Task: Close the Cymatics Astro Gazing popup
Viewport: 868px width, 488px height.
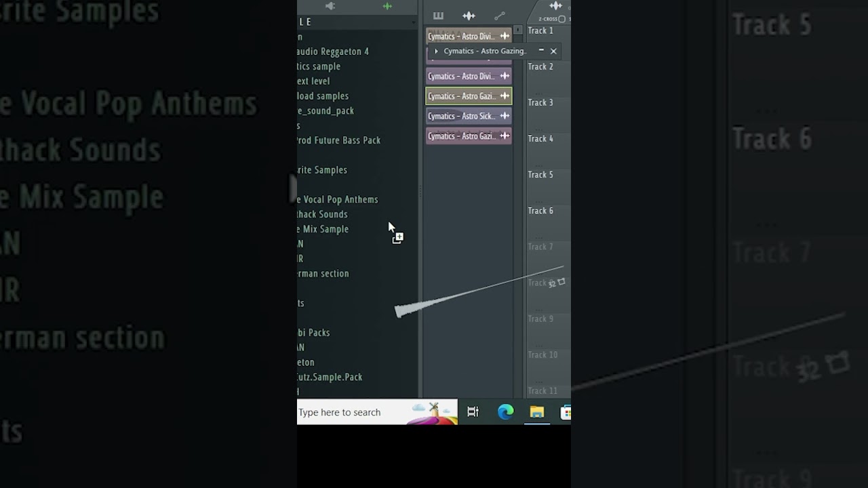Action: point(553,51)
